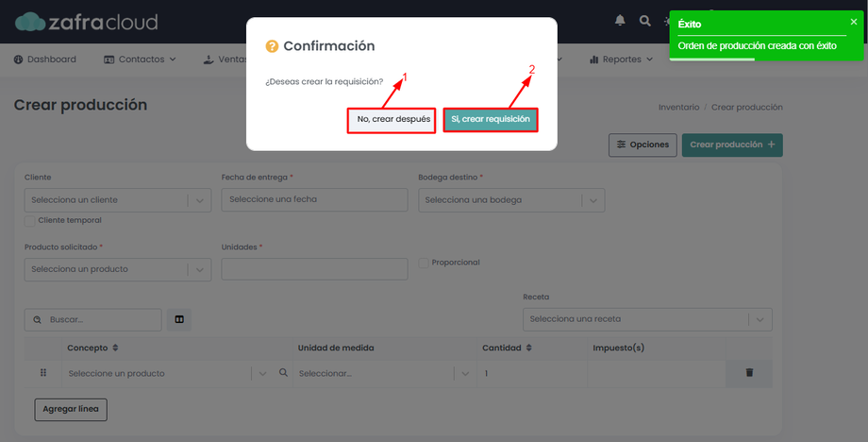Click the zafracloud logo

coord(86,21)
